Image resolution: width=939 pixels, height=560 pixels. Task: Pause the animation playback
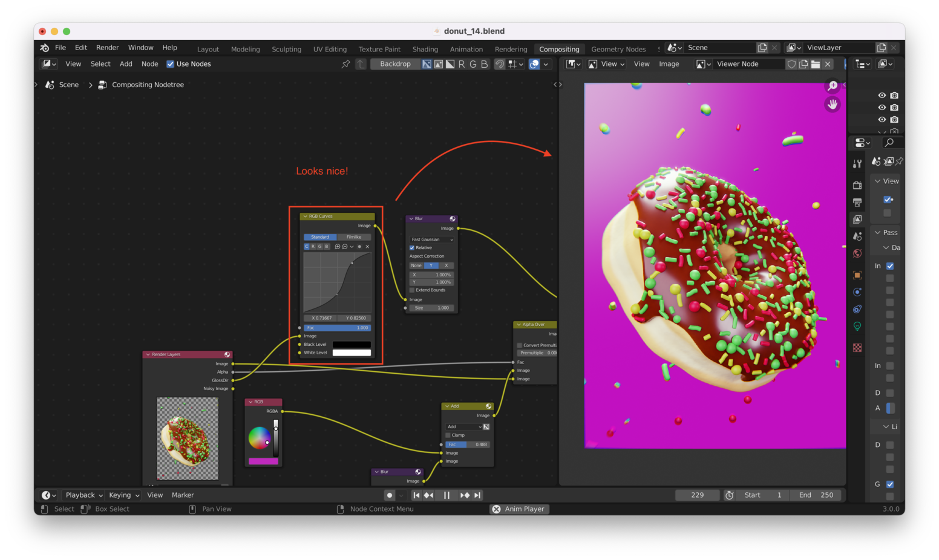point(447,495)
